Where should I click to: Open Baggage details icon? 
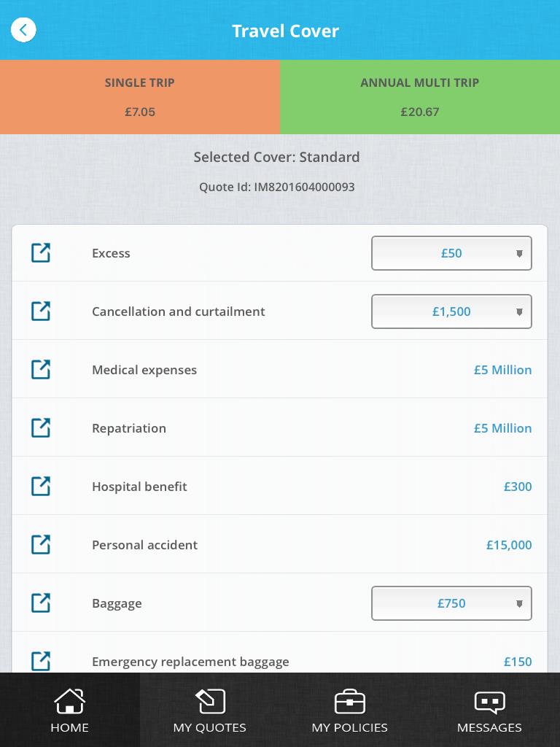(41, 603)
